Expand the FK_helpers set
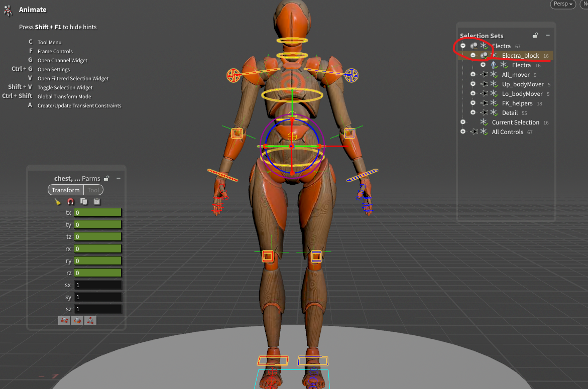 click(473, 103)
